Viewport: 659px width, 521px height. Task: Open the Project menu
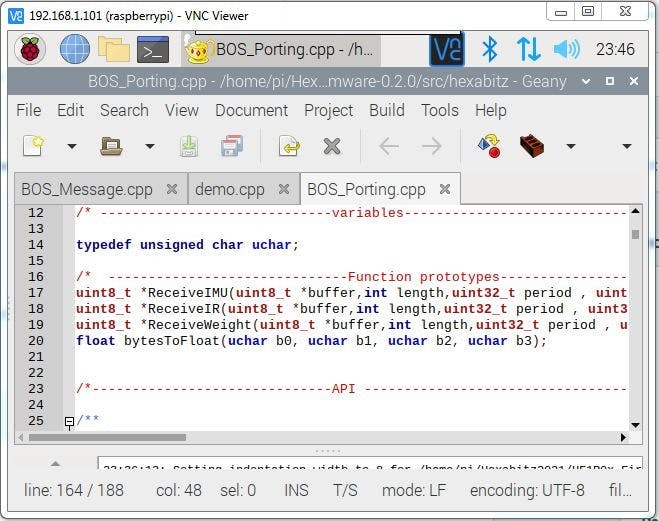(328, 111)
